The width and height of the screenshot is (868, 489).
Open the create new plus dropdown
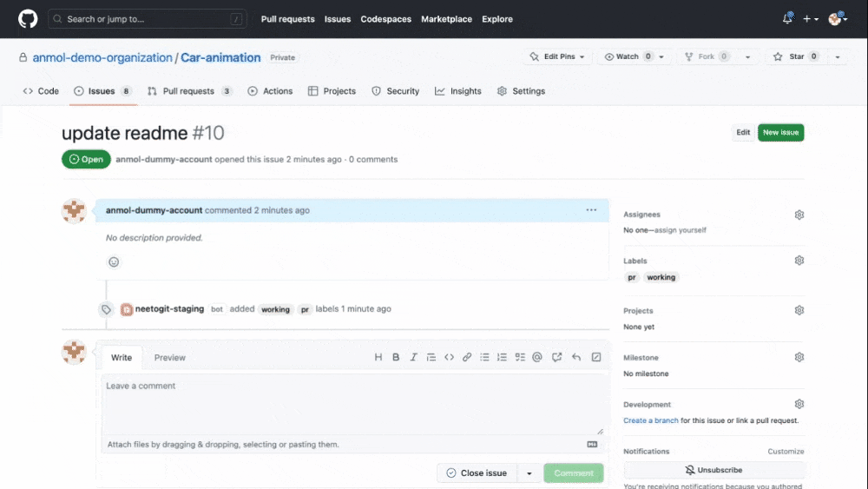point(811,19)
